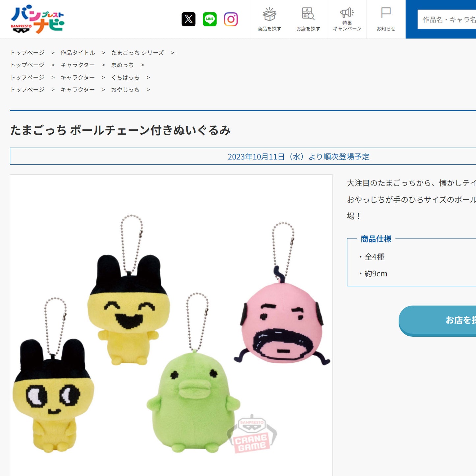Viewport: 476px width, 476px height.
Task: Click the first トップページ breadcrumb
Action: [x=27, y=53]
